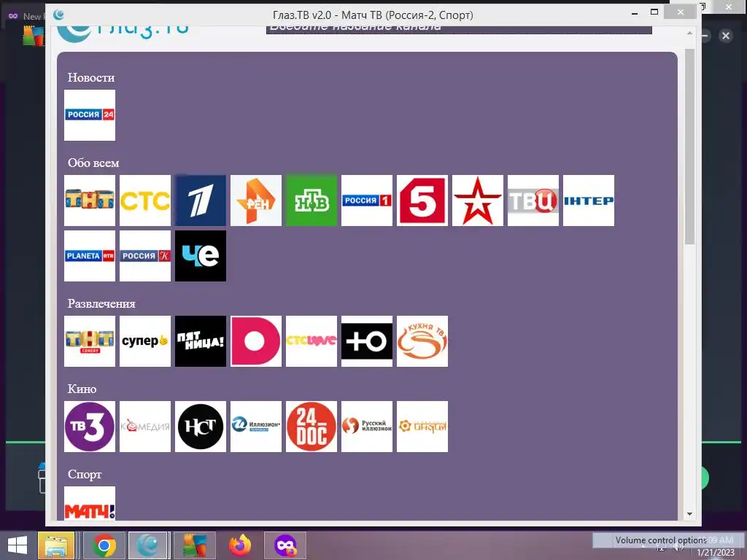Open the ТНТ channel under Обо всем

[x=90, y=201]
